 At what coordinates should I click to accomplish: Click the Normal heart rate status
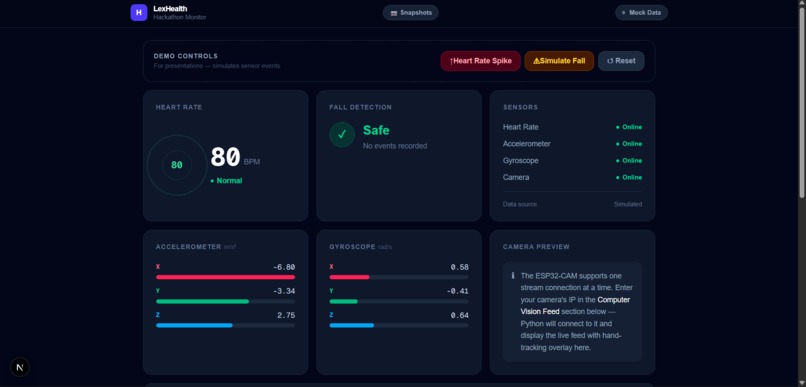click(226, 181)
